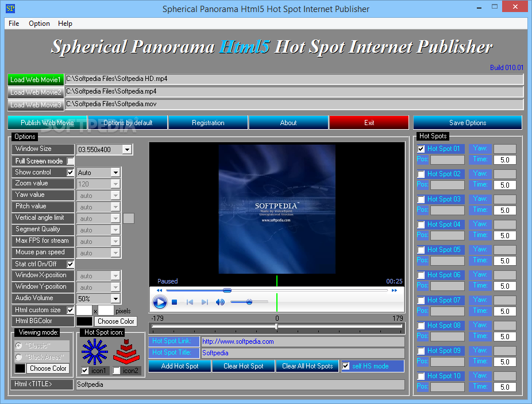Click the Html TITLE text field
Screen dimensions: 532x404
pos(240,384)
